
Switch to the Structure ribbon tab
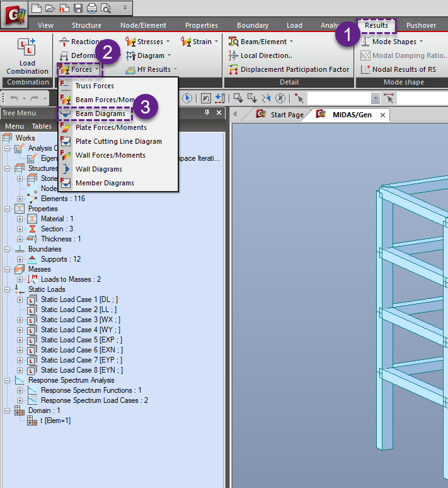coord(86,25)
